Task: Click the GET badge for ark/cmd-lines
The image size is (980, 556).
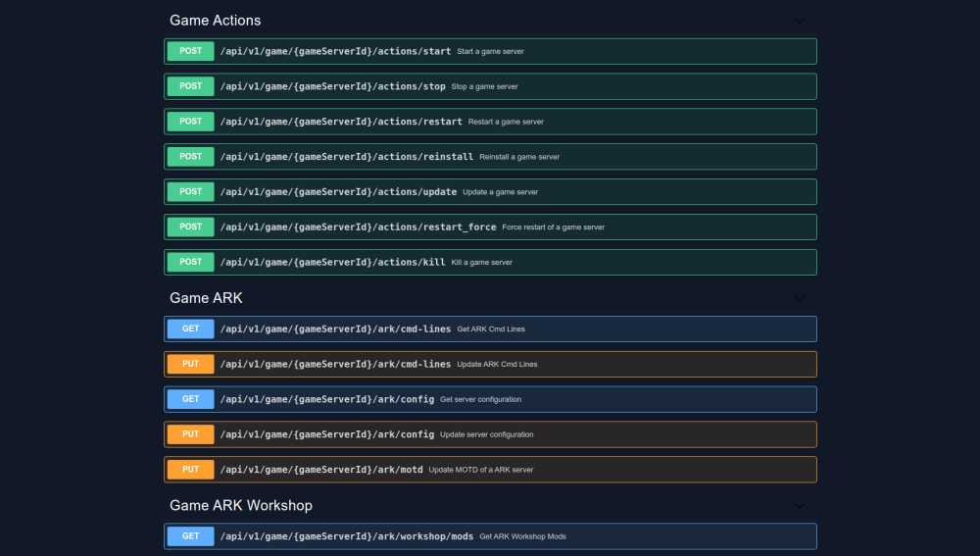Action: [190, 329]
